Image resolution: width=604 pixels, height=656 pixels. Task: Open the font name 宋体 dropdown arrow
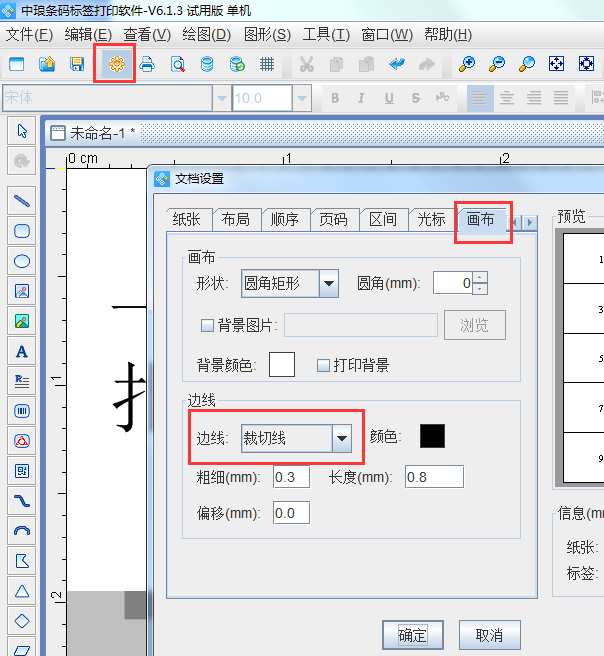tap(222, 98)
